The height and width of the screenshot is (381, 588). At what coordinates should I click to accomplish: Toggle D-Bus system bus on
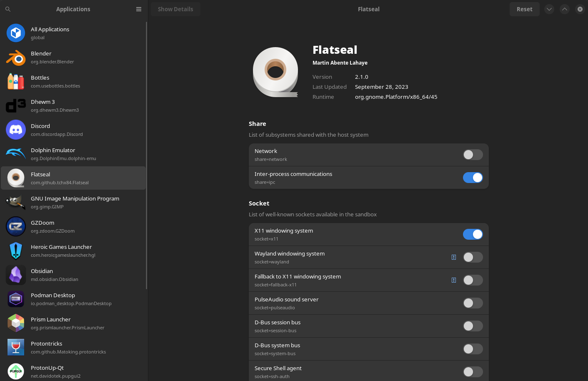(x=473, y=349)
